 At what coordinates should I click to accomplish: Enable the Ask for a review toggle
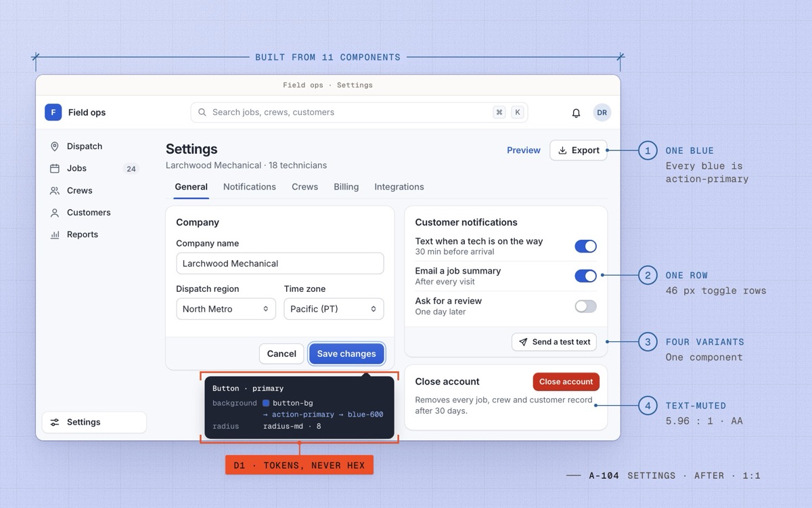tap(586, 306)
